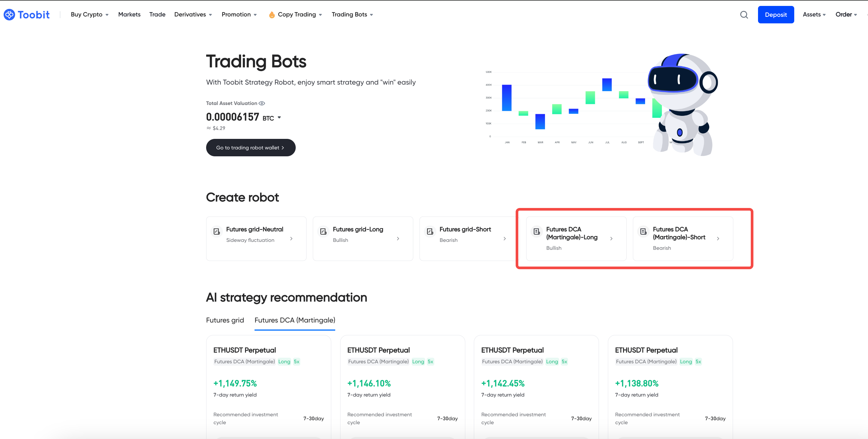Open the BTC currency unit dropdown
Image resolution: width=868 pixels, height=439 pixels.
pos(279,117)
